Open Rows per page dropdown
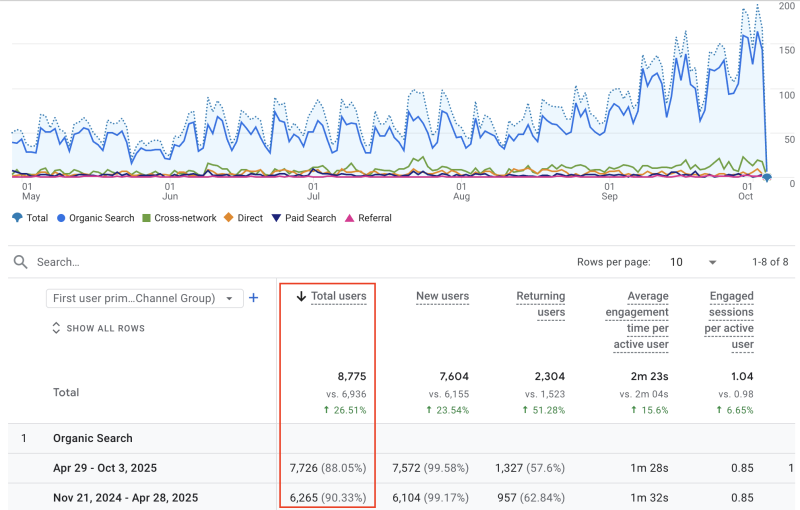800x510 pixels. coord(694,262)
